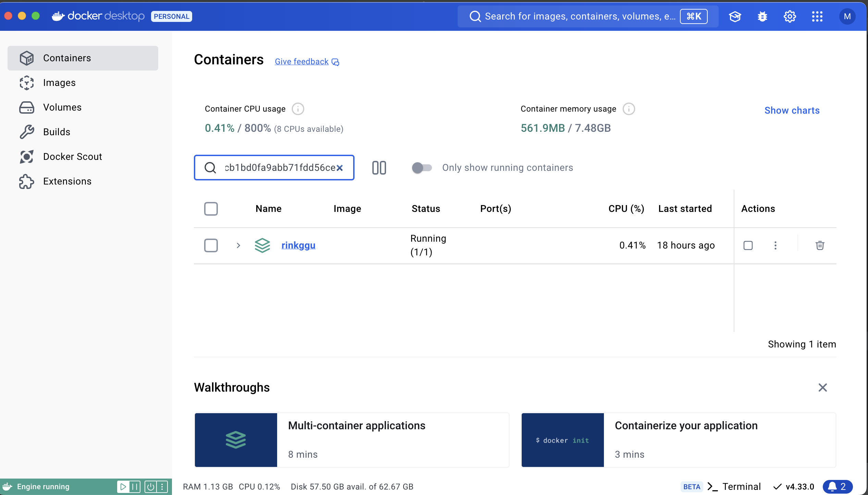Screen dimensions: 868x495
Task: Open Settings gear icon in header
Action: coord(790,16)
